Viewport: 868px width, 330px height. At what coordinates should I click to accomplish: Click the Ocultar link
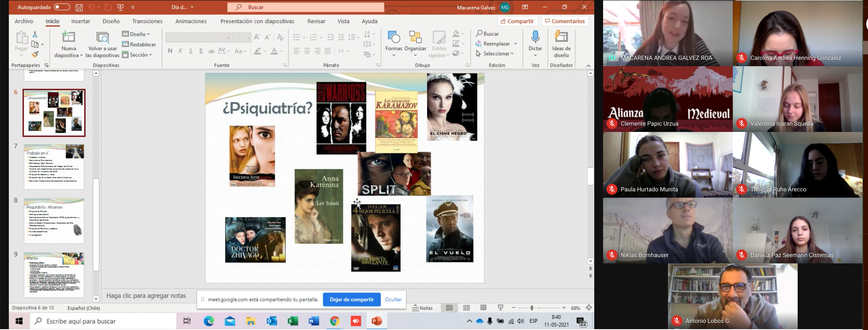pyautogui.click(x=393, y=300)
